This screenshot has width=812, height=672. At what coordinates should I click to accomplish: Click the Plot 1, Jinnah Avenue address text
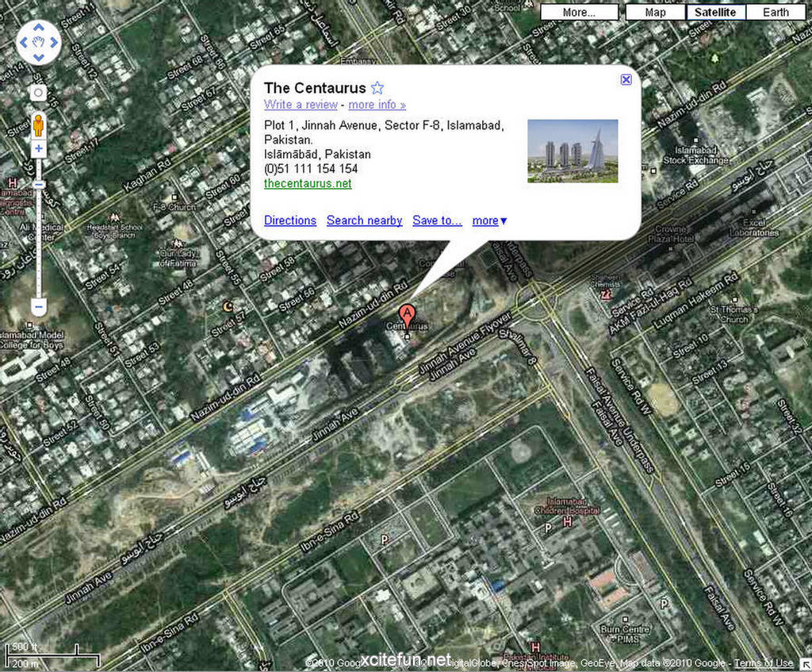pyautogui.click(x=384, y=132)
